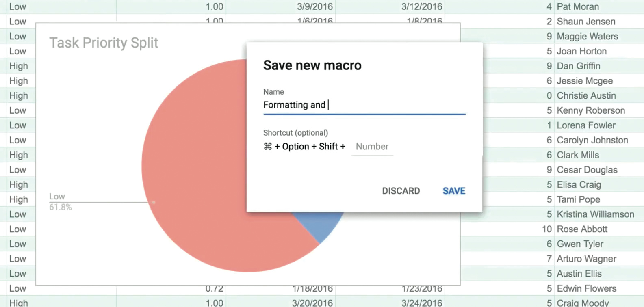The width and height of the screenshot is (644, 307).
Task: Click the Task Priority Split chart title
Action: coord(104,43)
